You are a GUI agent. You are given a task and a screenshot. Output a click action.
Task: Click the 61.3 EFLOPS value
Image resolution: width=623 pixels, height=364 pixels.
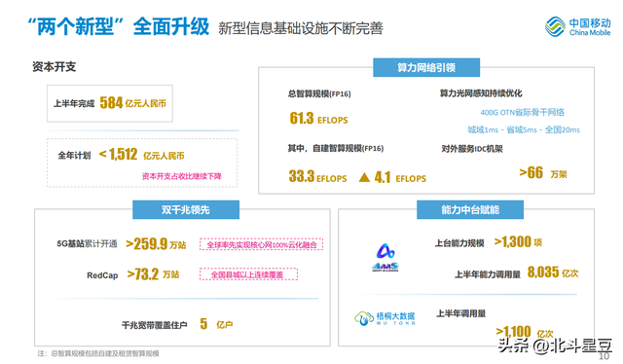click(318, 119)
